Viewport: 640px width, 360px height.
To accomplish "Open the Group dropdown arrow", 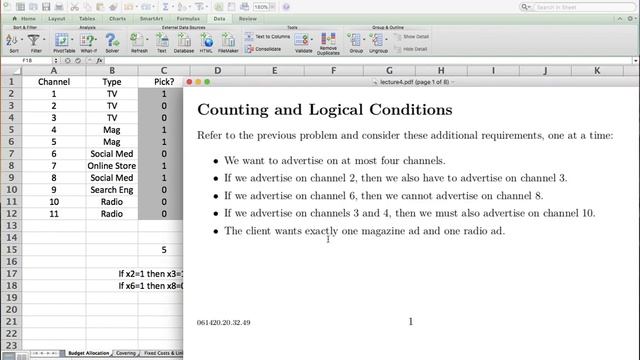I will point(364,40).
